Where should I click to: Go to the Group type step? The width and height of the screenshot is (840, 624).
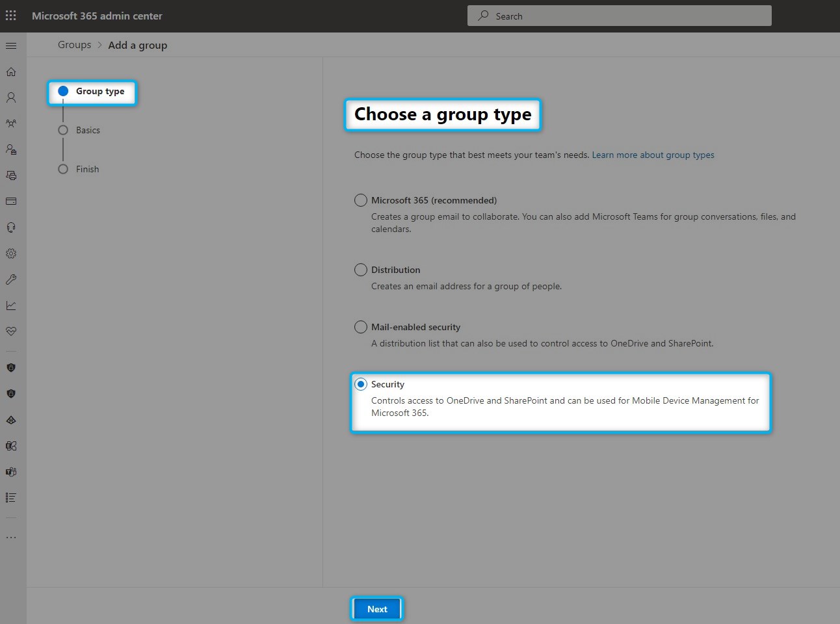(92, 92)
